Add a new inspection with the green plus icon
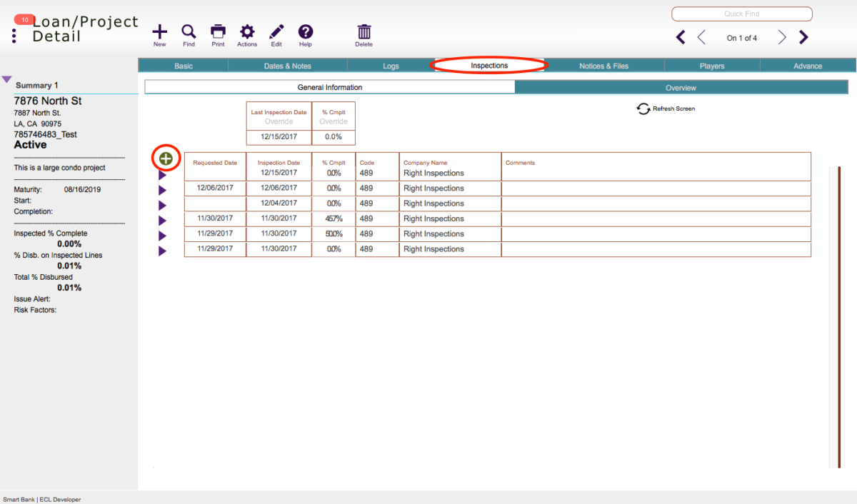857x504 pixels. point(166,158)
